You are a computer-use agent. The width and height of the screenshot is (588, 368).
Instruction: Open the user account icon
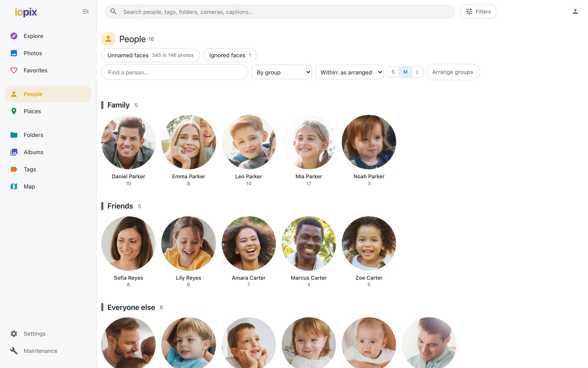point(575,12)
